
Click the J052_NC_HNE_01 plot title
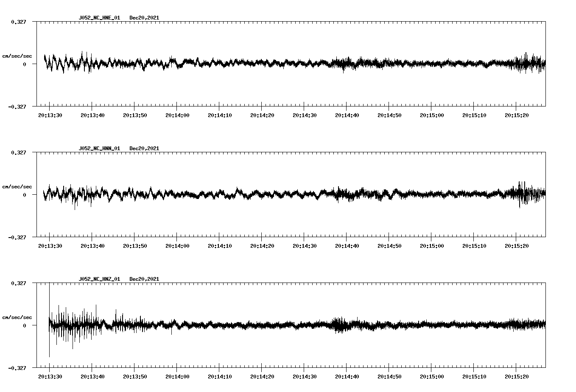pos(99,18)
